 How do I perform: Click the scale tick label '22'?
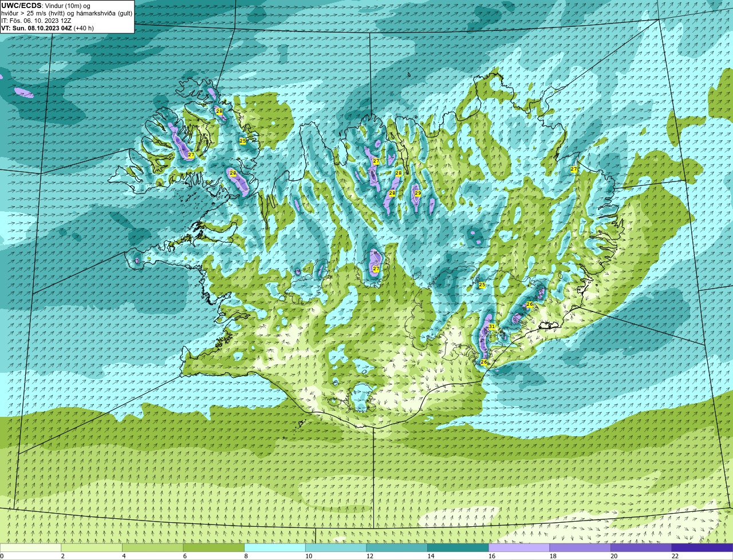675,556
